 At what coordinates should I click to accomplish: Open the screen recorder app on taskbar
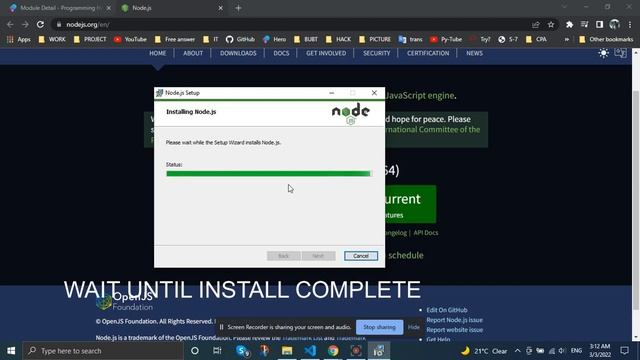pyautogui.click(x=356, y=351)
